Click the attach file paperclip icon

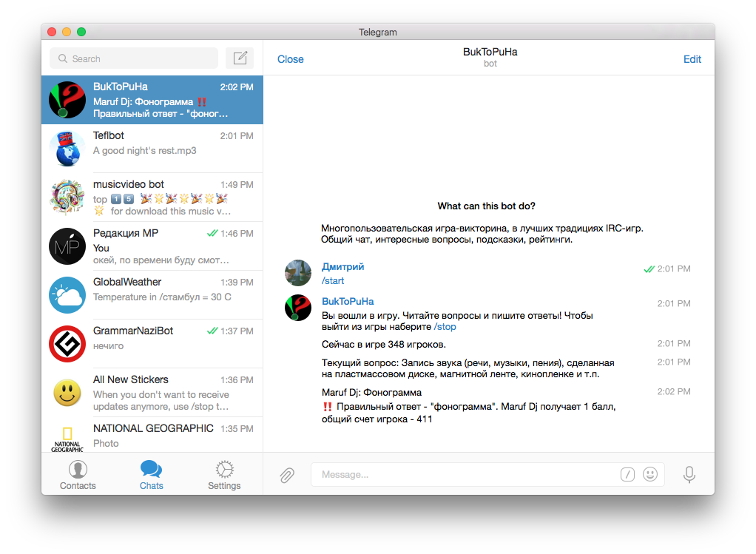(x=287, y=475)
